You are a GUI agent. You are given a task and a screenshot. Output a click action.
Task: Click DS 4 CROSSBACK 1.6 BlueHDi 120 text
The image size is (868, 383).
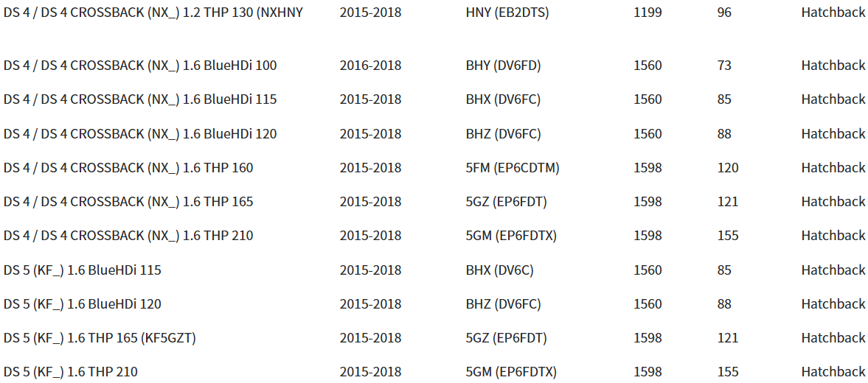coord(140,134)
